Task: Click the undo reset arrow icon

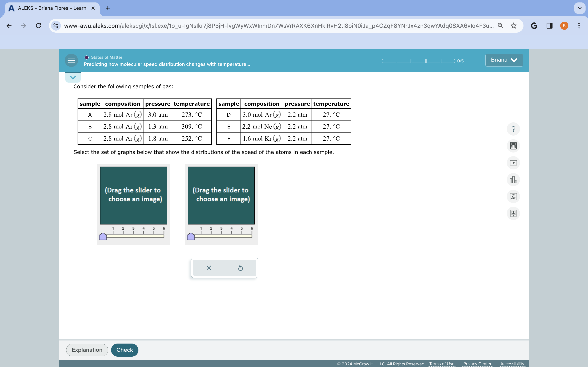Action: pyautogui.click(x=240, y=268)
